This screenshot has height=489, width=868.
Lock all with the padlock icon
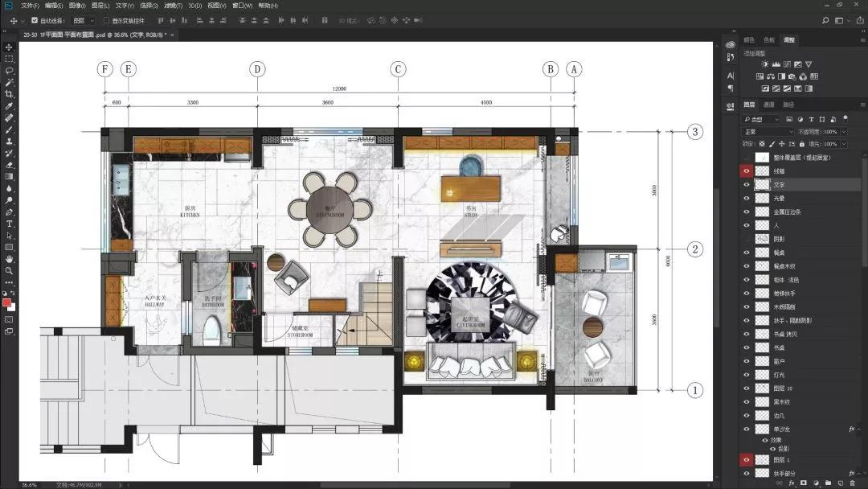801,144
